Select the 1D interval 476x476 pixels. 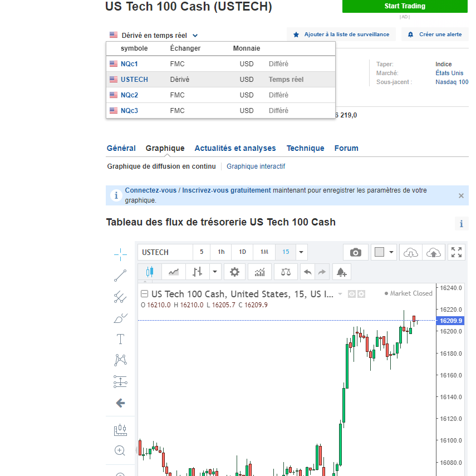pyautogui.click(x=242, y=252)
